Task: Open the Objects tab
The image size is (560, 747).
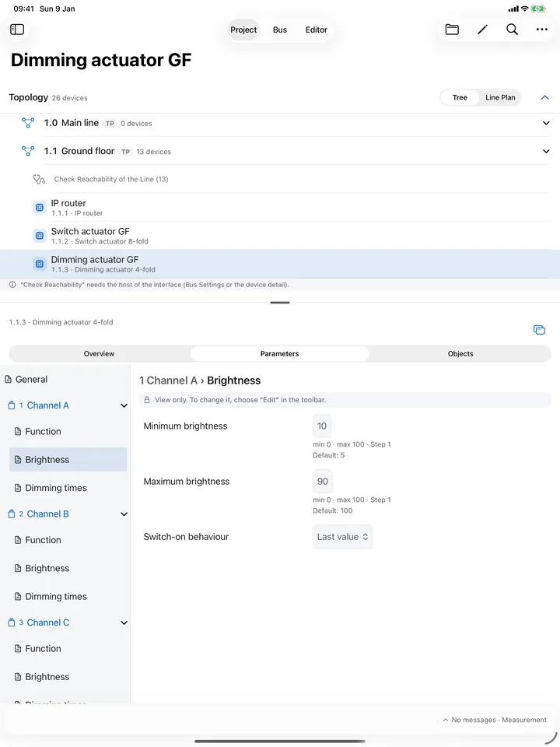Action: point(460,353)
